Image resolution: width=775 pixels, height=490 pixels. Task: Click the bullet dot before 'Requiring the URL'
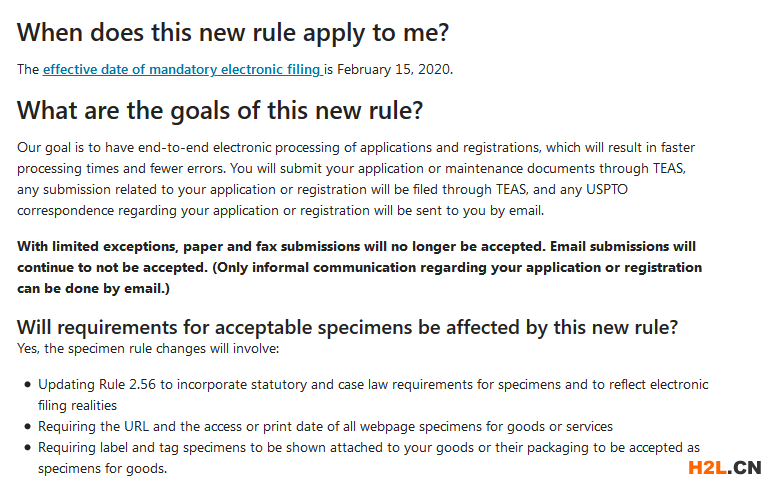point(27,427)
